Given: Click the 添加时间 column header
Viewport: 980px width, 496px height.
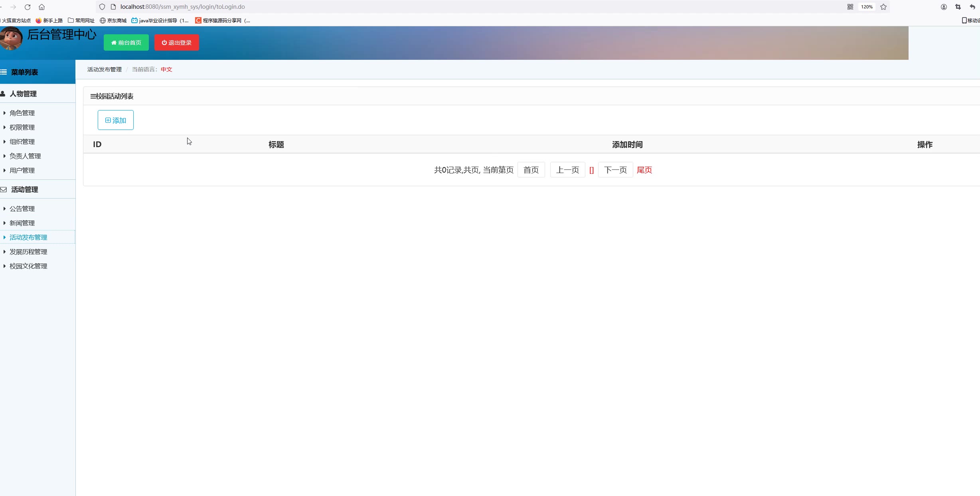Looking at the screenshot, I should (627, 144).
